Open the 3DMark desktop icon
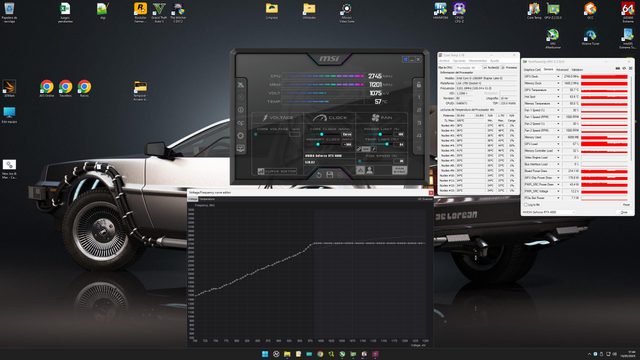This screenshot has height=360, width=640. (x=9, y=88)
